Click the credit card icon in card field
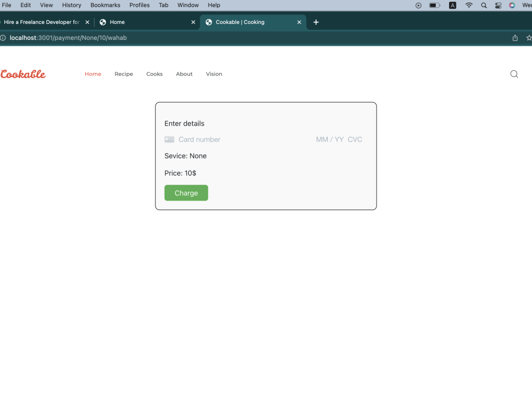 click(x=169, y=139)
